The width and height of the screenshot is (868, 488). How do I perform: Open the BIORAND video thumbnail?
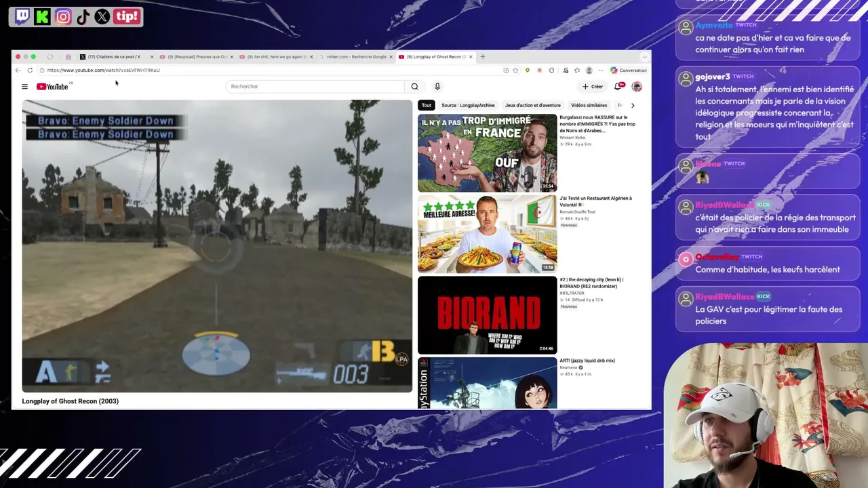click(487, 315)
